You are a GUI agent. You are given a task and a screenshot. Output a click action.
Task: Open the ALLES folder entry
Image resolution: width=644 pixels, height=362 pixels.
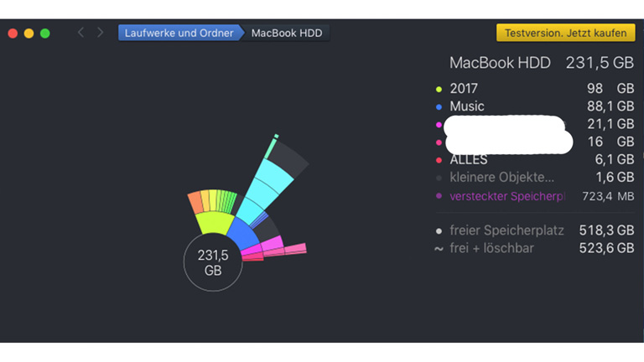(468, 159)
